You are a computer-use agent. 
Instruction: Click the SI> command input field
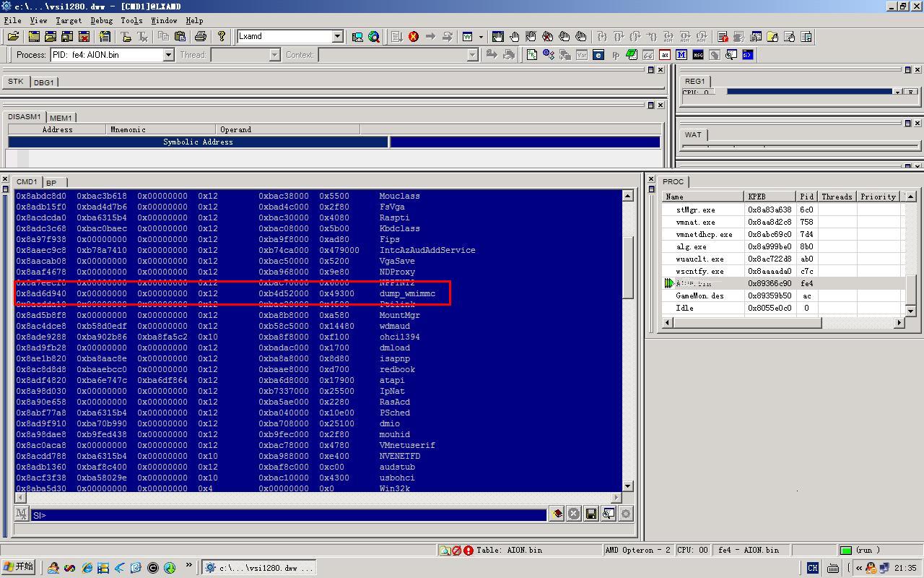tap(288, 514)
